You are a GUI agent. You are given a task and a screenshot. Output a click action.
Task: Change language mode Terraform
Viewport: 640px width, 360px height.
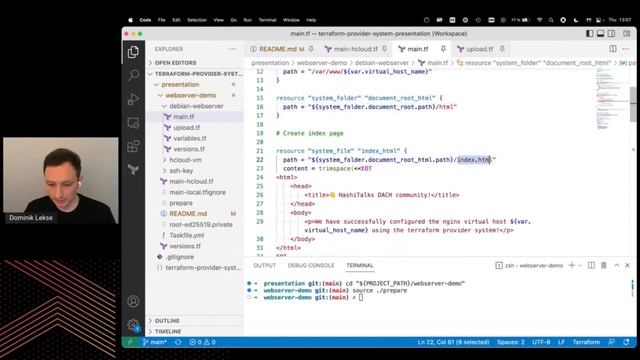[586, 342]
